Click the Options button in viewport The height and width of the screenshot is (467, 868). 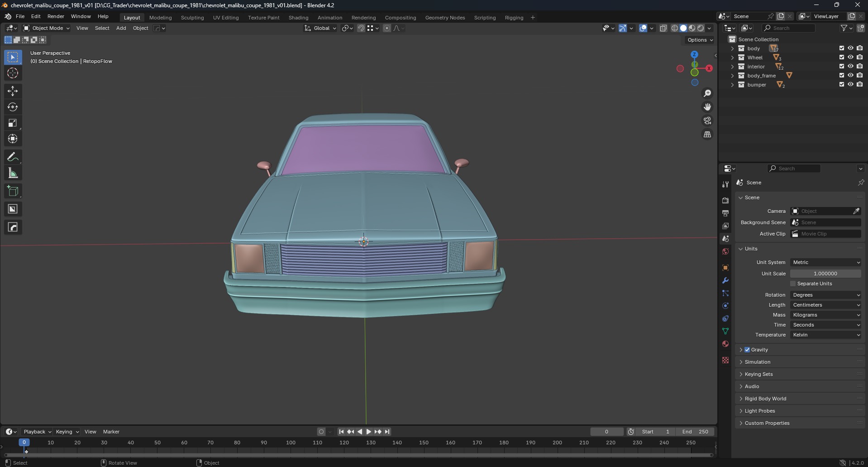click(x=700, y=40)
